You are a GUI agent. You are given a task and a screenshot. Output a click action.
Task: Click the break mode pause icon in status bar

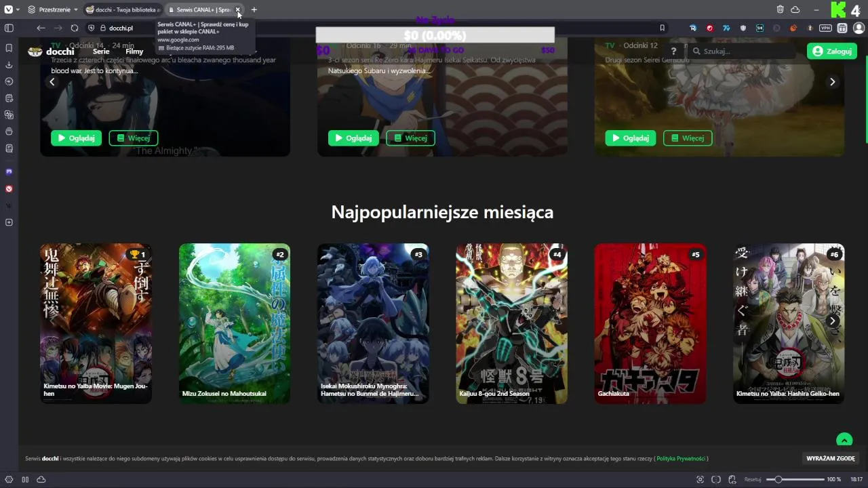[x=25, y=479]
